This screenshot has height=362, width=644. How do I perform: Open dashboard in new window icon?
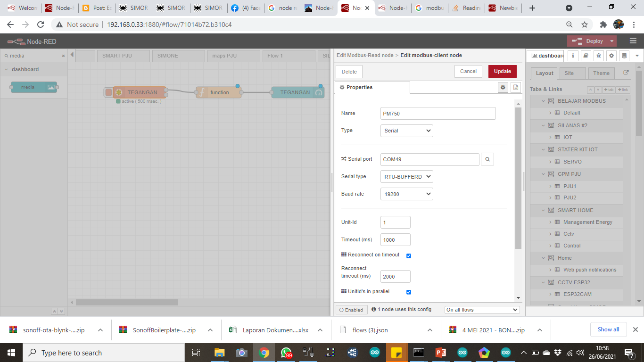click(x=626, y=73)
